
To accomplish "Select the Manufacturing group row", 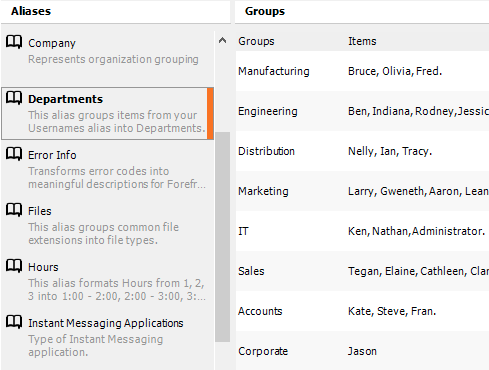I will tap(362, 71).
